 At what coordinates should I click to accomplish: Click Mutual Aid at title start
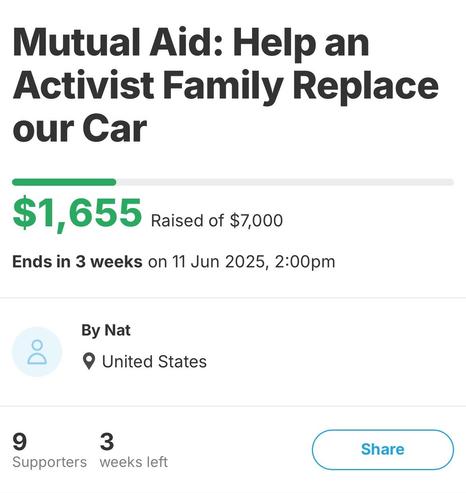(x=117, y=42)
